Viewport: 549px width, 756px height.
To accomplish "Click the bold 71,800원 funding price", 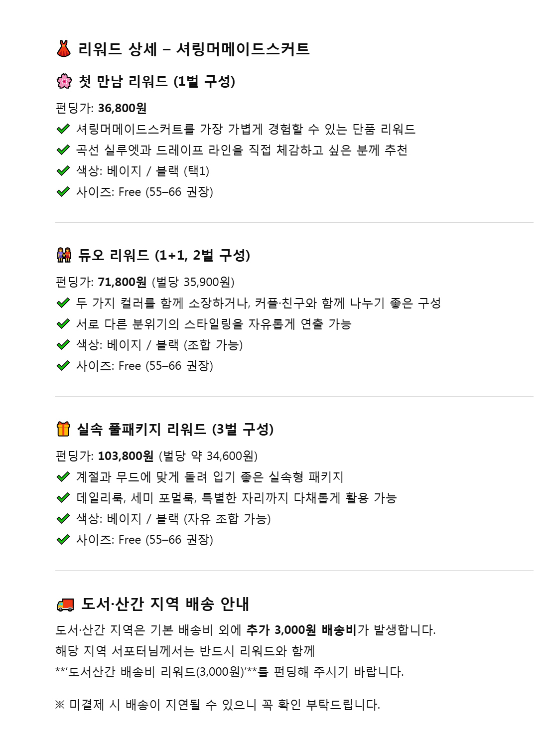I will tap(122, 282).
